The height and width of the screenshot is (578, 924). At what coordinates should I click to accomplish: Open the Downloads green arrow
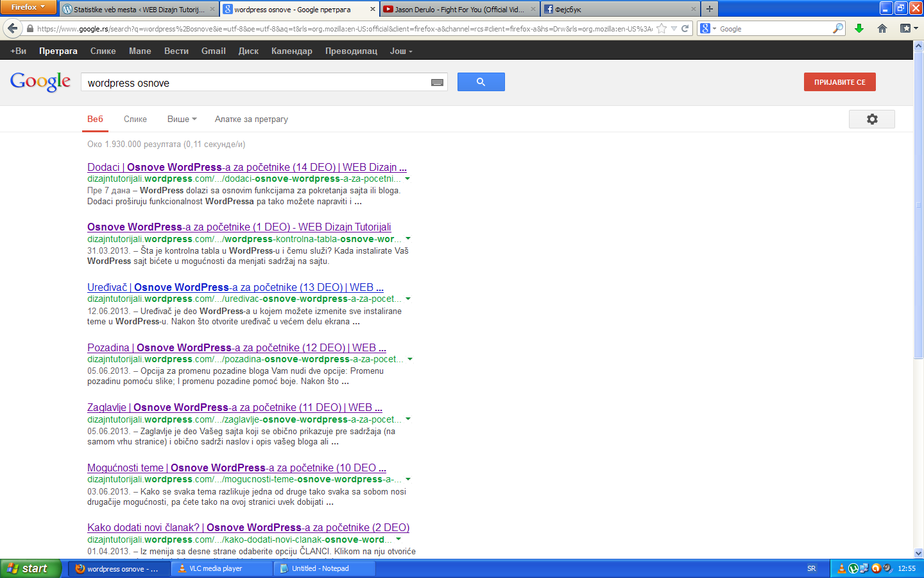pos(859,28)
